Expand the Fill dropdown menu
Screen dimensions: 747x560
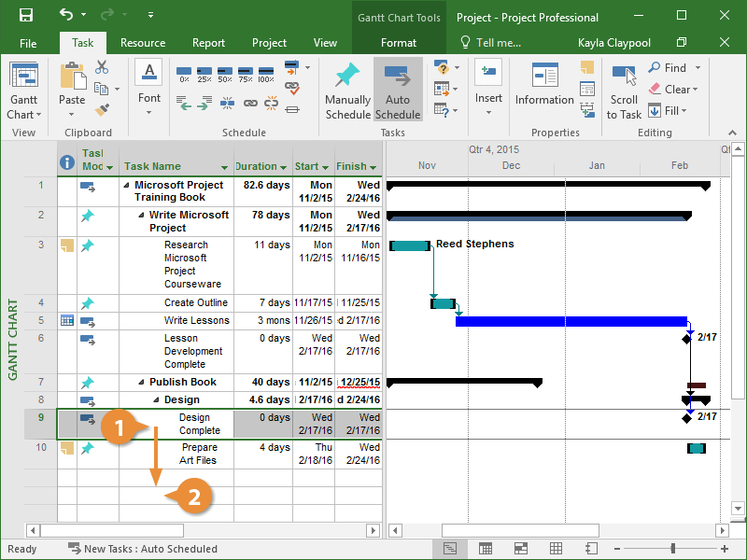(x=684, y=111)
